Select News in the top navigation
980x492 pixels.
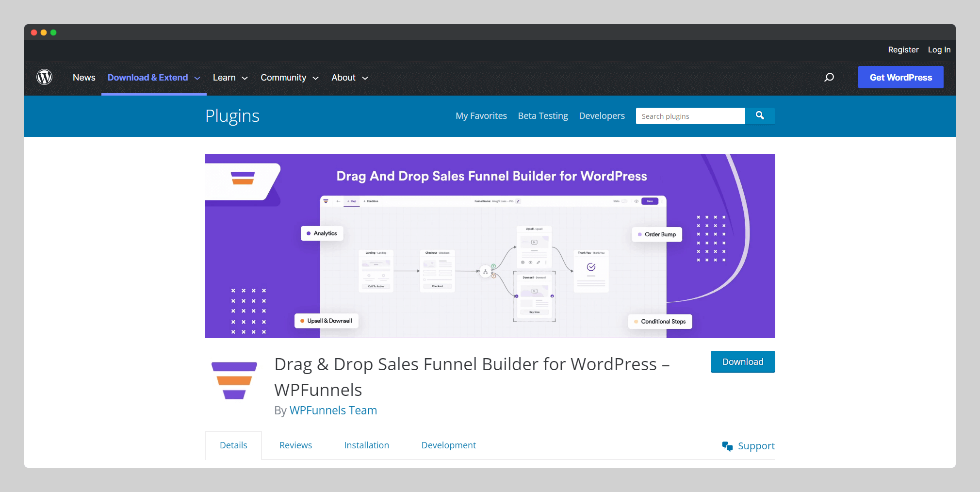coord(83,77)
